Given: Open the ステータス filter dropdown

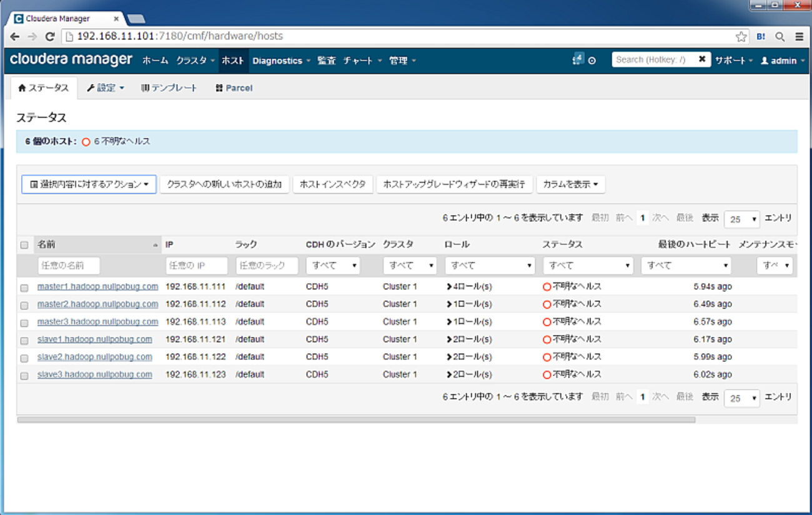Looking at the screenshot, I should pos(588,266).
